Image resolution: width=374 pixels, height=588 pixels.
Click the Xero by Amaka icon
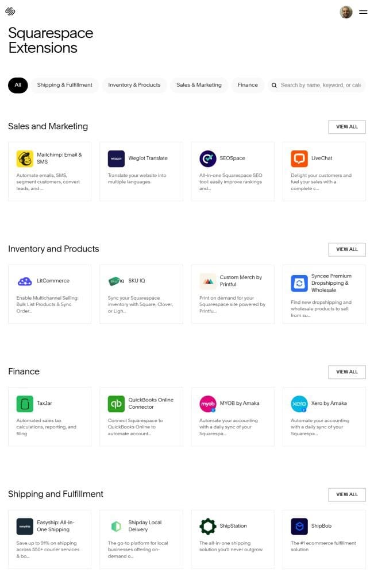pyautogui.click(x=298, y=404)
